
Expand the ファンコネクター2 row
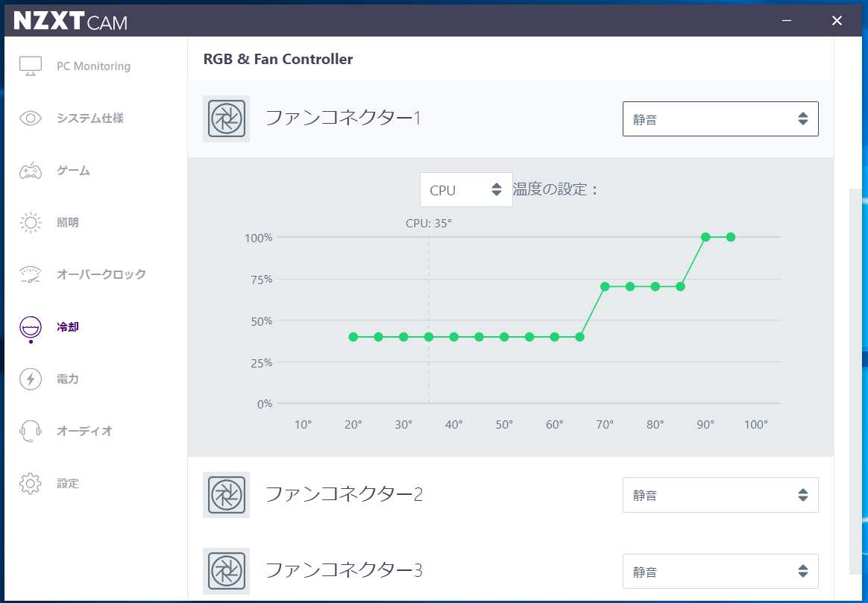click(510, 495)
